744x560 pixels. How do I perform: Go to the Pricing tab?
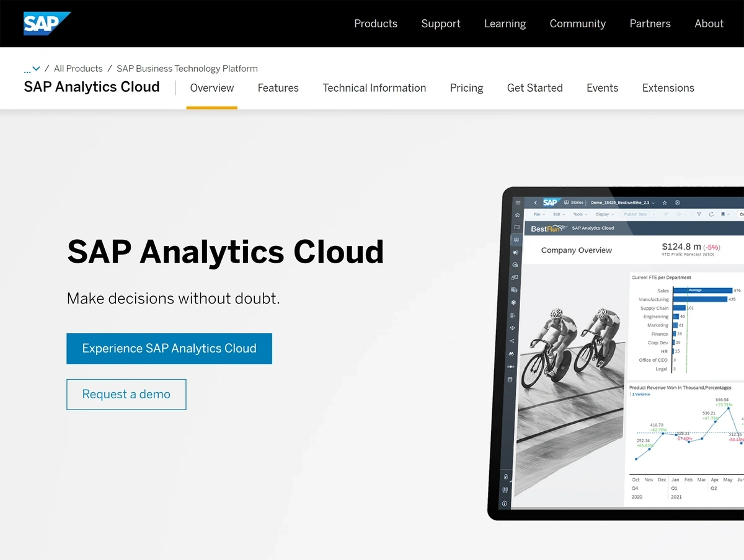point(466,88)
